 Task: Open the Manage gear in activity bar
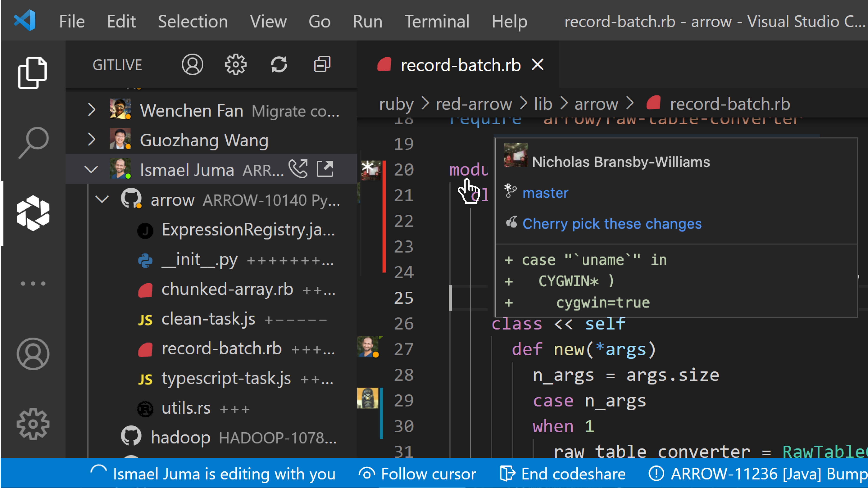(x=33, y=424)
